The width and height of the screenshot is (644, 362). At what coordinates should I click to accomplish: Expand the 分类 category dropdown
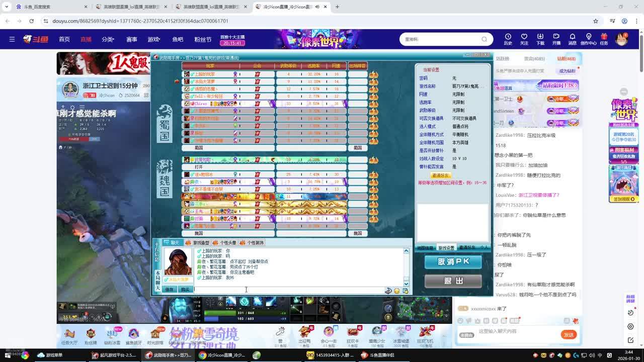coord(108,39)
